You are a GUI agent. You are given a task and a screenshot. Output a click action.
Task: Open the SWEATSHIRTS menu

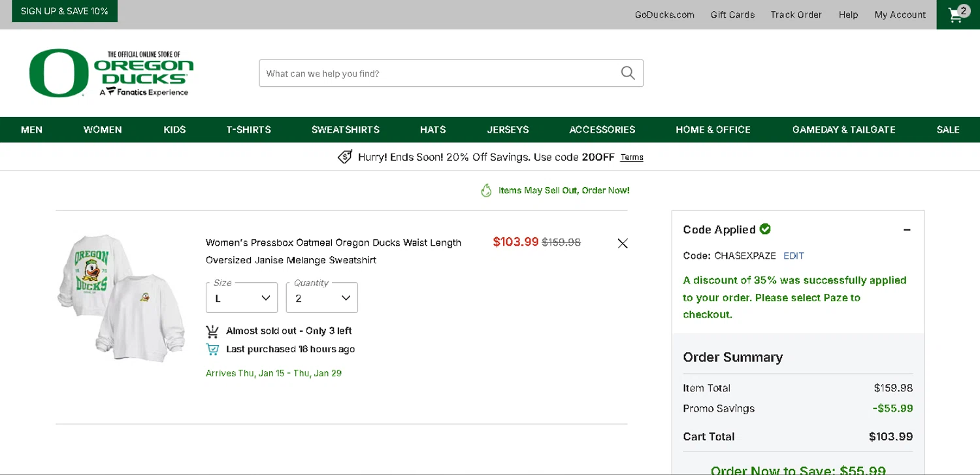point(346,129)
